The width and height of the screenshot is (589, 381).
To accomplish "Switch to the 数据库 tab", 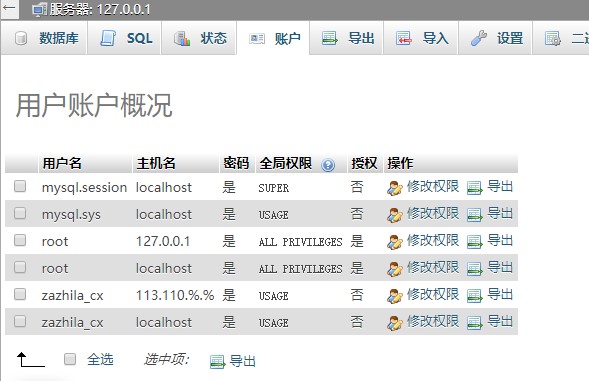I will (x=44, y=38).
